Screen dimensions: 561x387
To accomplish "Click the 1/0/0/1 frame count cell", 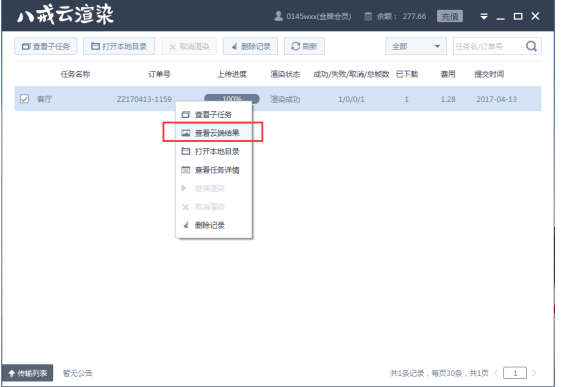I will click(x=351, y=99).
